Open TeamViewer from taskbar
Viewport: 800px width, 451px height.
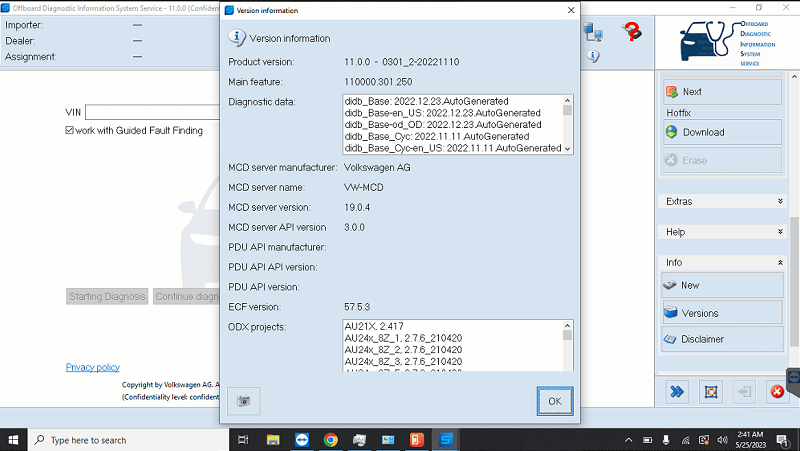click(302, 440)
